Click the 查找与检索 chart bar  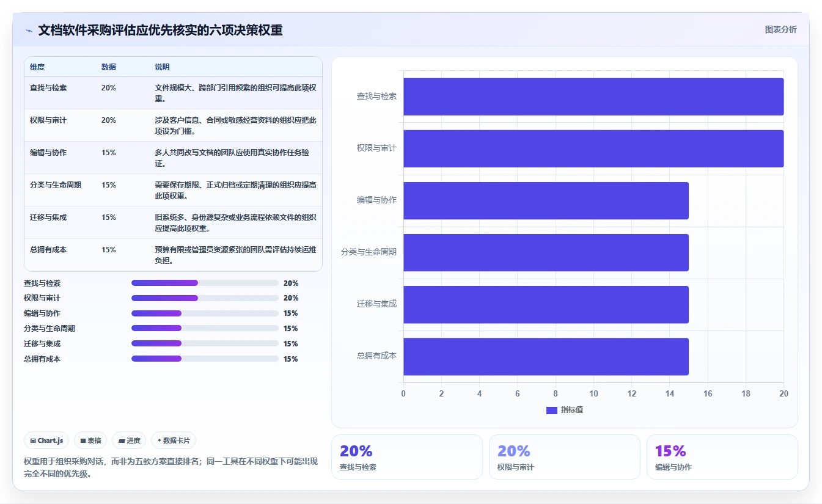(x=593, y=97)
